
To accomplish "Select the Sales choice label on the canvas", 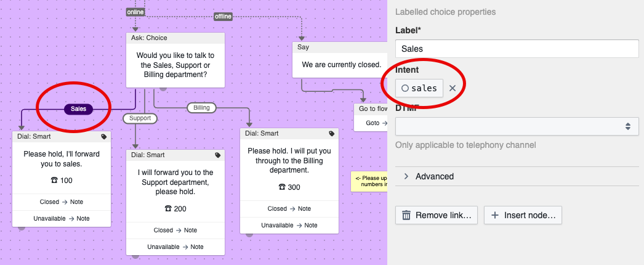I will 78,109.
